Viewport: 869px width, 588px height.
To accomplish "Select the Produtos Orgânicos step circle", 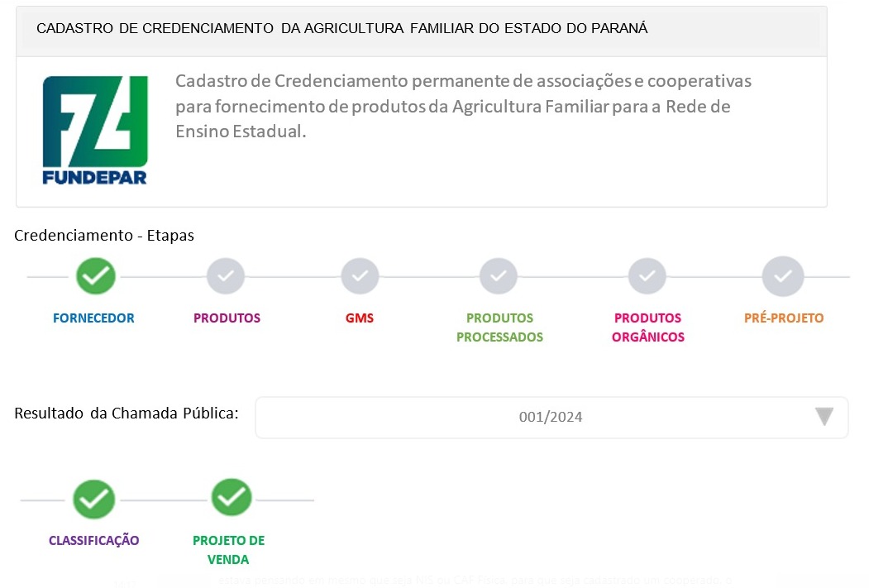I will [x=647, y=276].
